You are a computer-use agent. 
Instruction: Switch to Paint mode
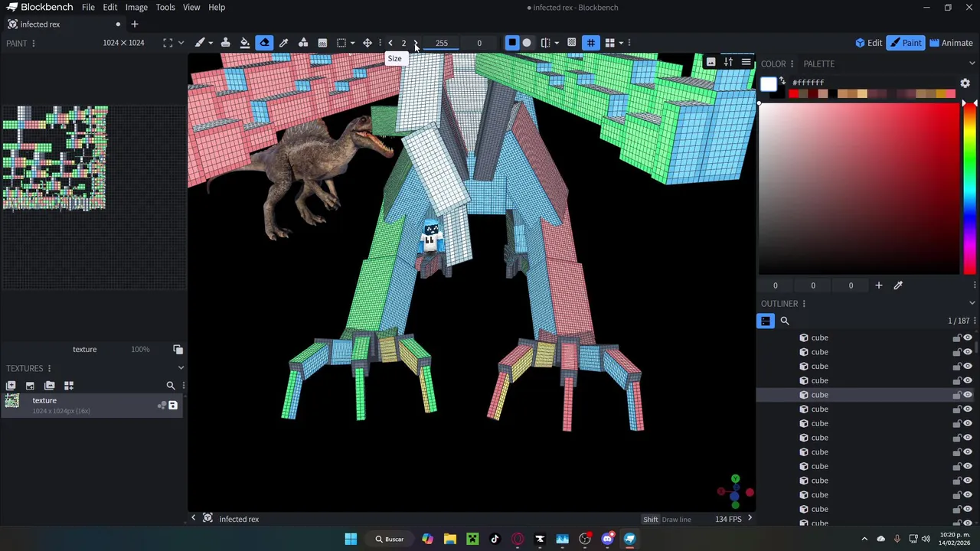click(905, 43)
